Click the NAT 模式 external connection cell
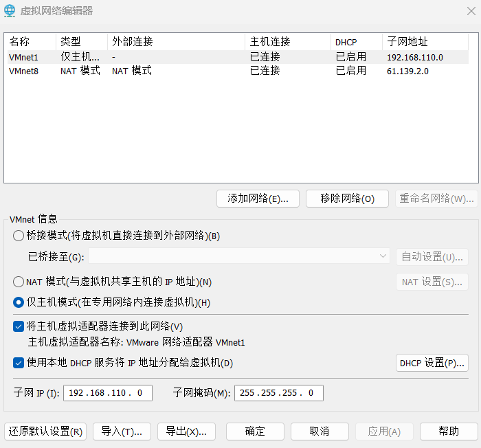Screen dimensions: 481x448 (x=132, y=71)
